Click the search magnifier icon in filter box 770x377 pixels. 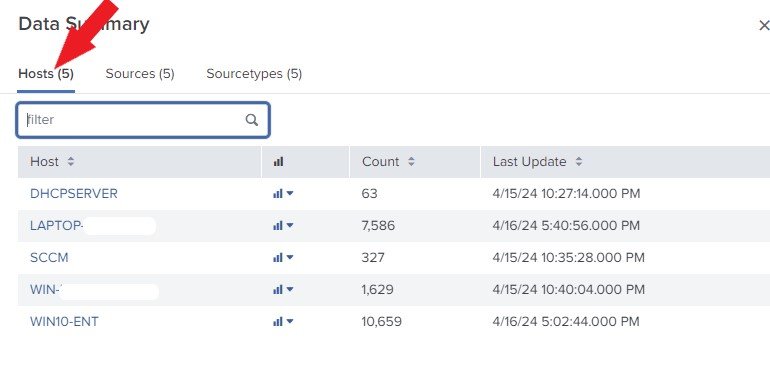pyautogui.click(x=251, y=120)
